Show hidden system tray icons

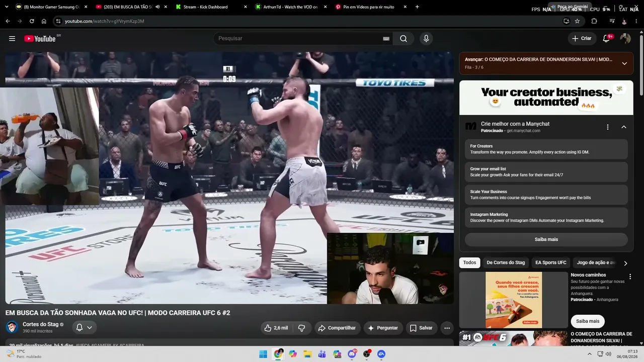tap(590, 354)
